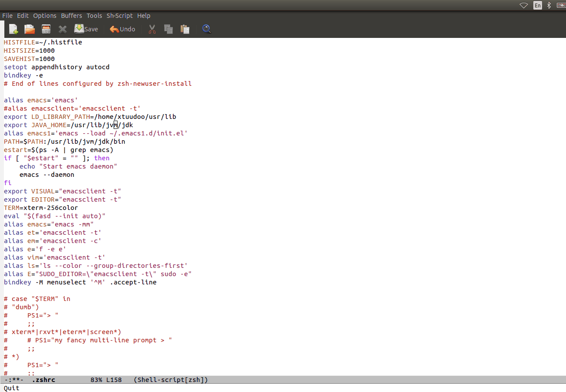This screenshot has height=392, width=566.
Task: Search with the magnifier icon
Action: coord(207,29)
